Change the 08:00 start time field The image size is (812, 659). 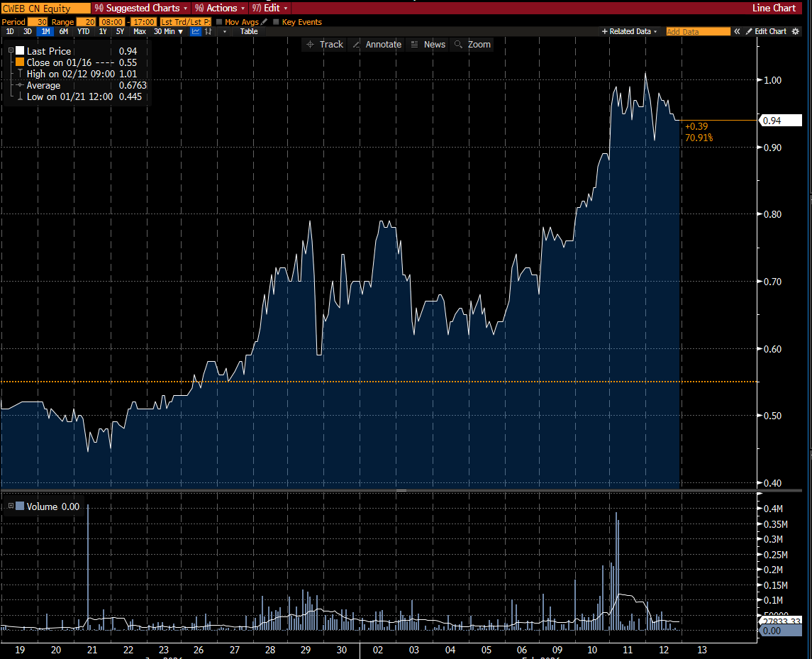point(112,22)
